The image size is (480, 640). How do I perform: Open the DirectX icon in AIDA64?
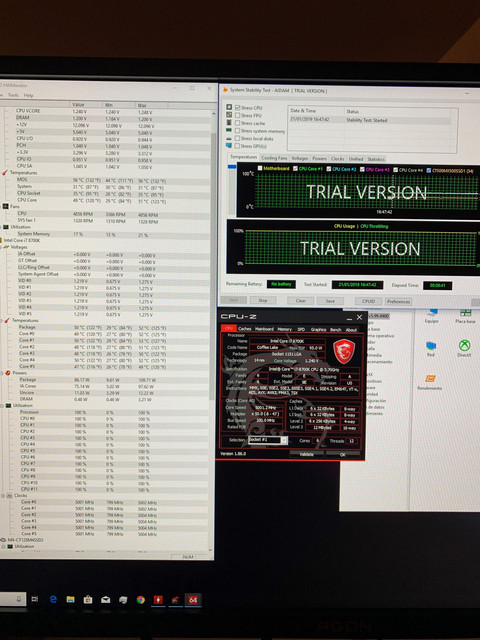pyautogui.click(x=464, y=346)
